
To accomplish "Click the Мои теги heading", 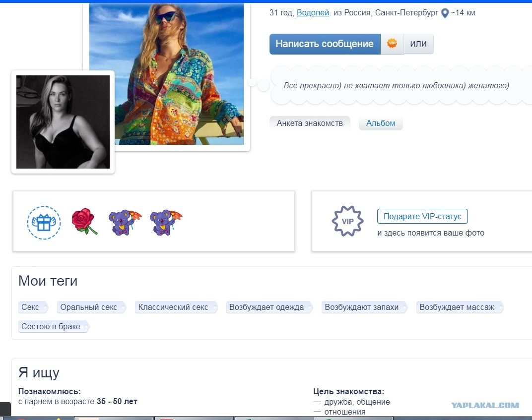I will (48, 281).
